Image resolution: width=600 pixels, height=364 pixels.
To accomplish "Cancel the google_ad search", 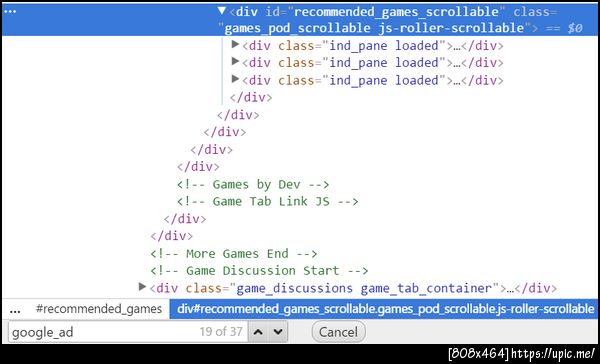I will 338,332.
